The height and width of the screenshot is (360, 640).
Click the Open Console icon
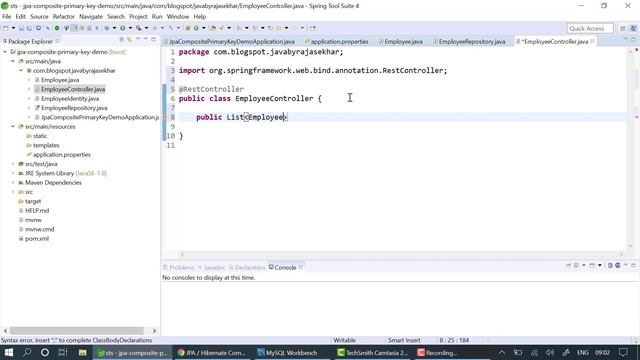(592, 266)
